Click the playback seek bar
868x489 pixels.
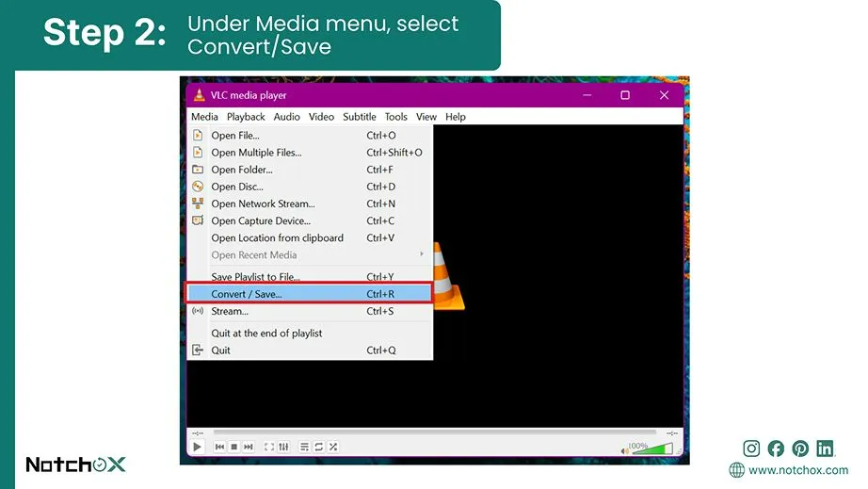pyautogui.click(x=435, y=432)
